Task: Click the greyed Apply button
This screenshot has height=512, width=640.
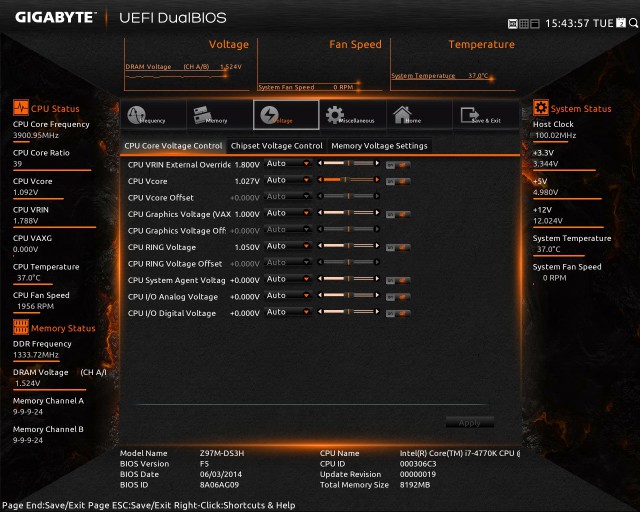Action: tap(469, 423)
